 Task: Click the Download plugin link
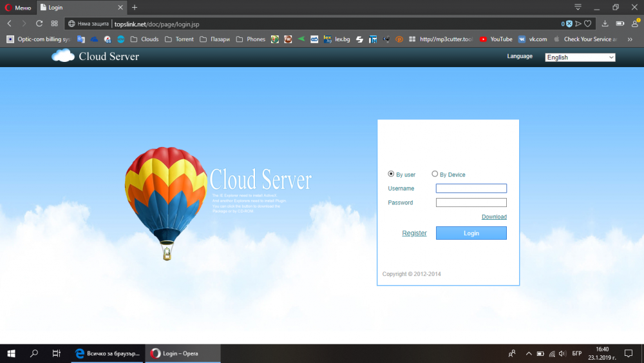[x=494, y=217]
